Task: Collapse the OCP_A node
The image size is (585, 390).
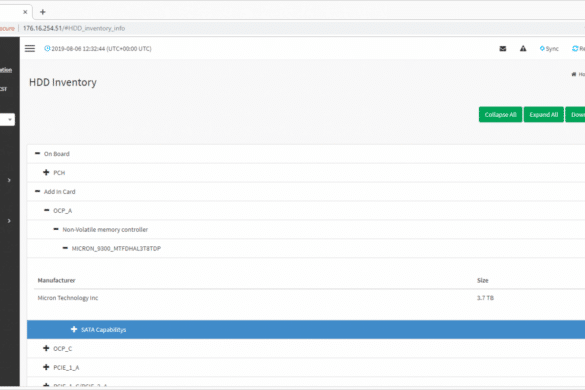Action: coord(47,210)
